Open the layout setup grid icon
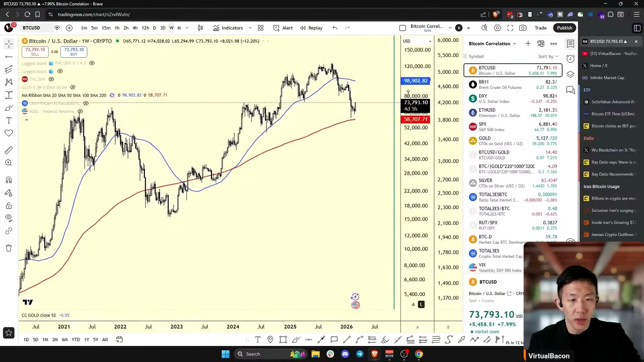Image resolution: width=644 pixels, height=362 pixels. [x=261, y=28]
